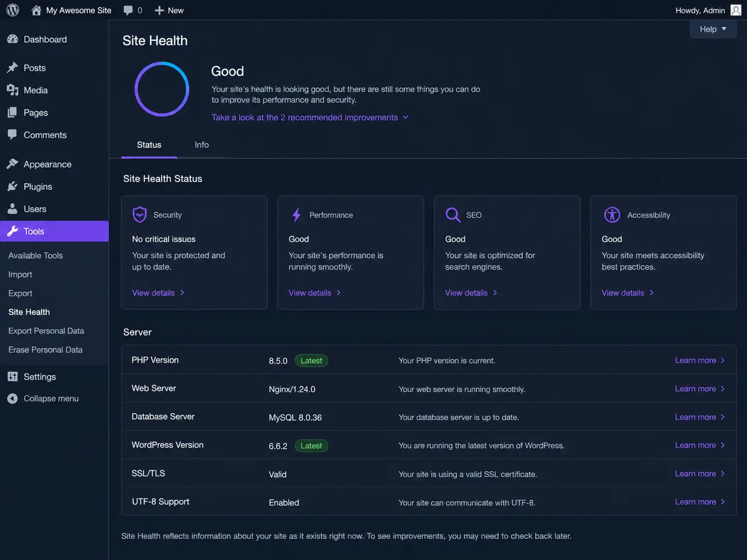Image resolution: width=747 pixels, height=560 pixels.
Task: Expand Learn more chevron for Web Server
Action: [723, 389]
